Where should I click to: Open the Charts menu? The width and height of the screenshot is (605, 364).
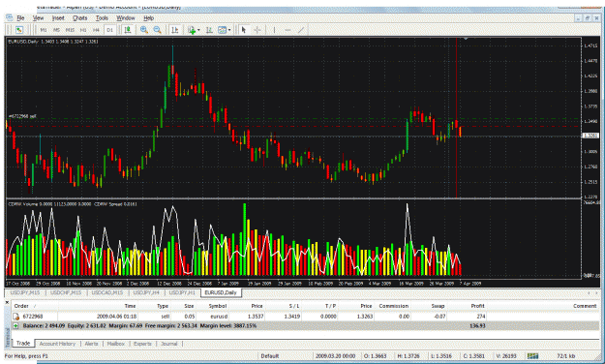(x=80, y=17)
